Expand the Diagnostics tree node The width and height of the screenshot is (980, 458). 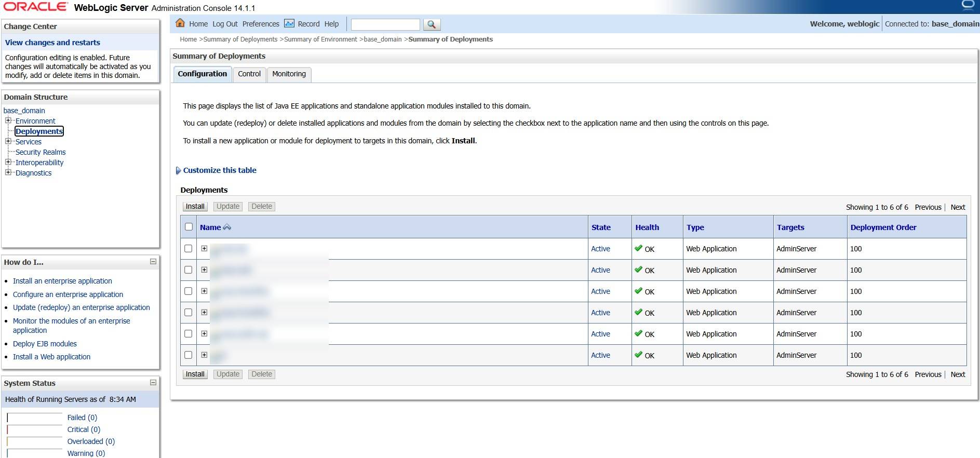[x=8, y=172]
